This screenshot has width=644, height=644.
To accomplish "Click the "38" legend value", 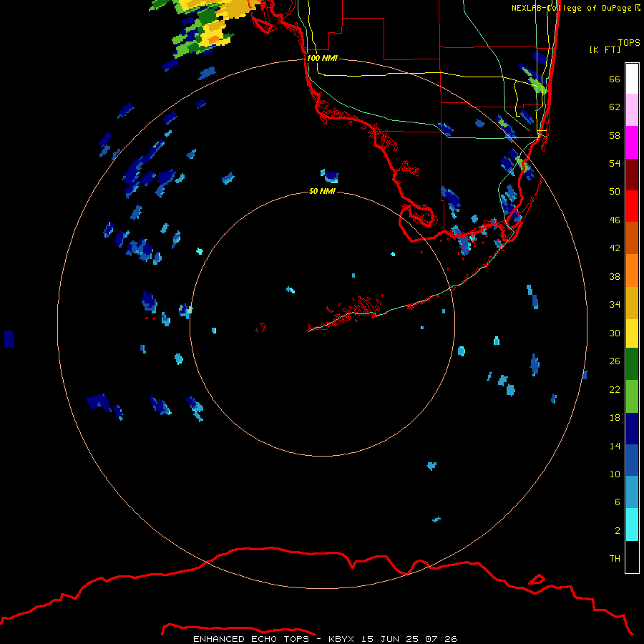I will click(615, 277).
